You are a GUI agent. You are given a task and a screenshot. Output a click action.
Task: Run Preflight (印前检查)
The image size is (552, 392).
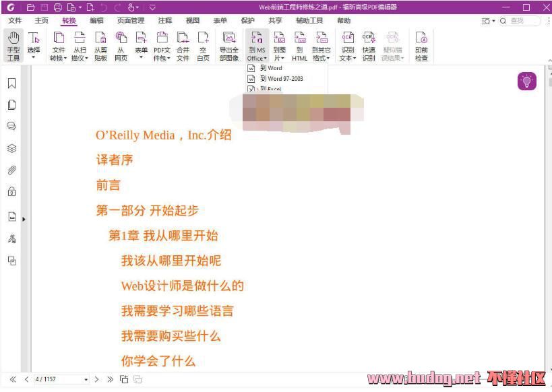click(x=421, y=46)
